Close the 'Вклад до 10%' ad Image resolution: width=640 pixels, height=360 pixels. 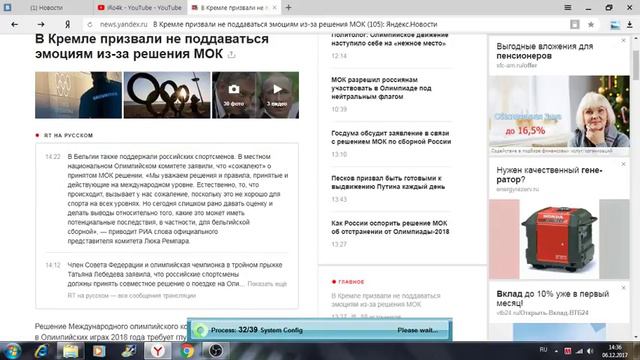(623, 288)
